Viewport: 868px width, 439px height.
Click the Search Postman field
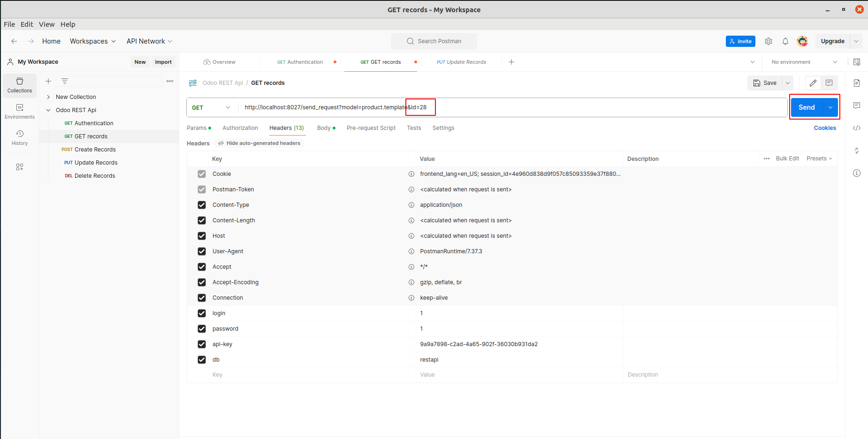[434, 41]
